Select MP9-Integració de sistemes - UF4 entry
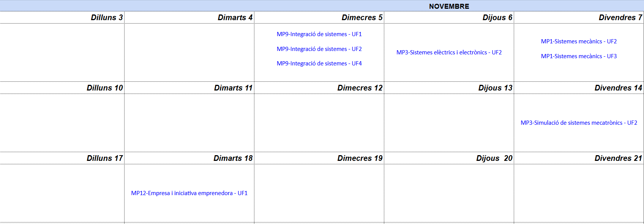Screen dimensions: 644x224 tap(319, 64)
